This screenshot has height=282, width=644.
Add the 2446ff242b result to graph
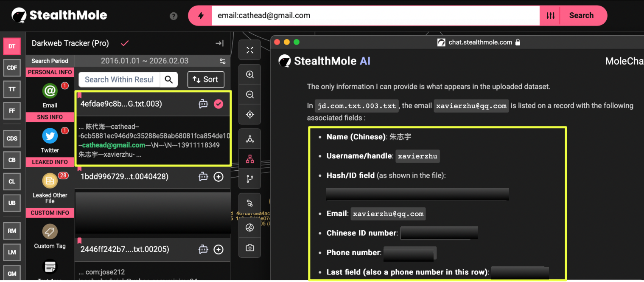[x=218, y=249]
